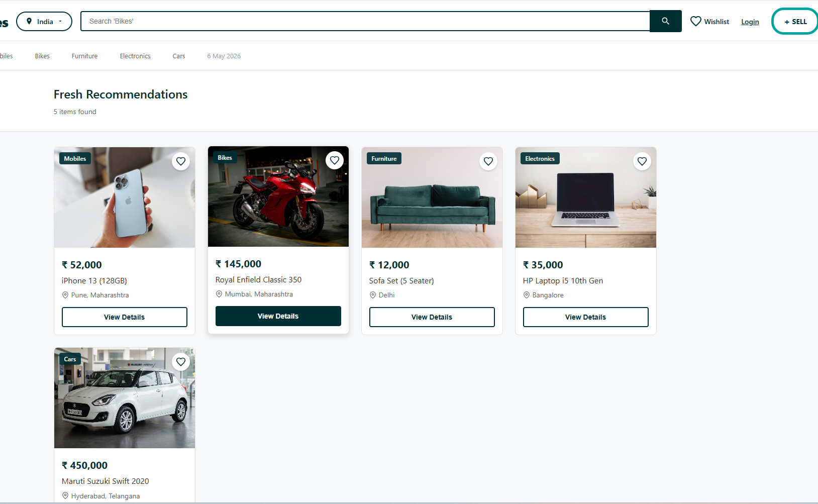Screen dimensions: 818x504
Task: View details of Sofa Set (5 Seater)
Action: tap(432, 317)
